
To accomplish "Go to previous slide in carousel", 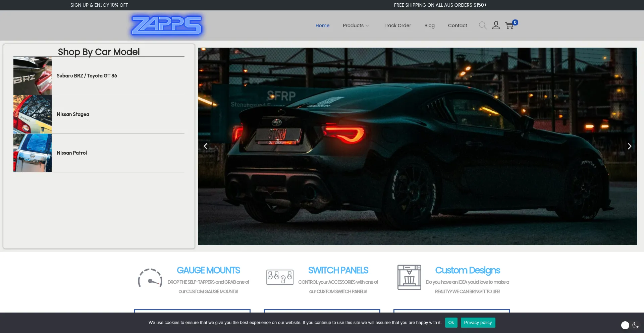I will click(206, 146).
